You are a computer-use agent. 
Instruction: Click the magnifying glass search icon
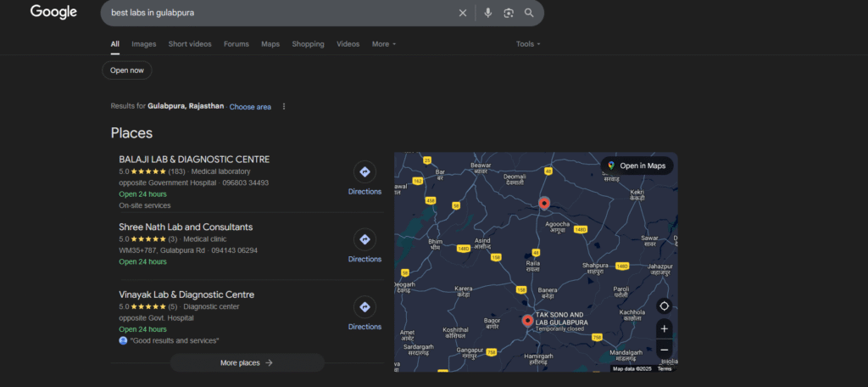529,13
